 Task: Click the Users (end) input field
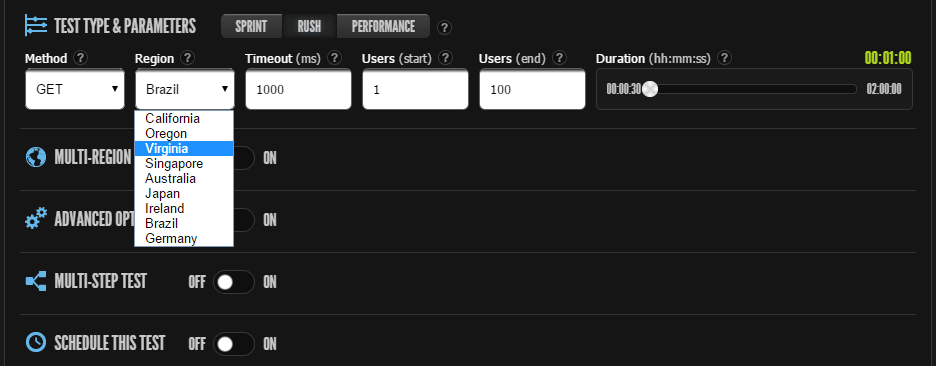(x=532, y=89)
